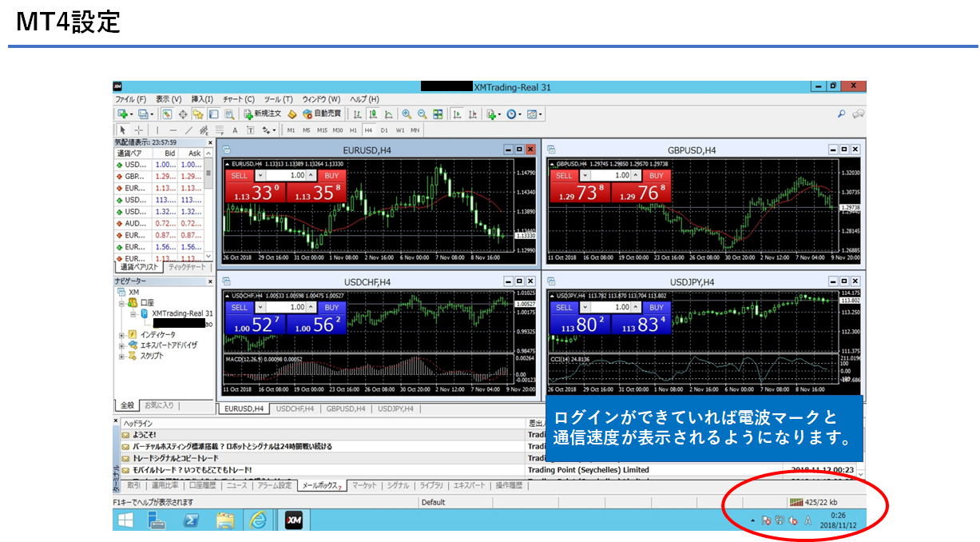
Task: Zoom out of the chart
Action: (422, 114)
